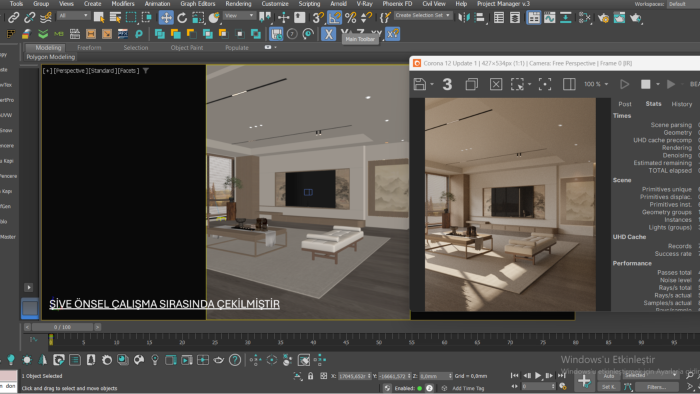
Task: Expand Corona save image dropdown arrow
Action: click(x=432, y=84)
